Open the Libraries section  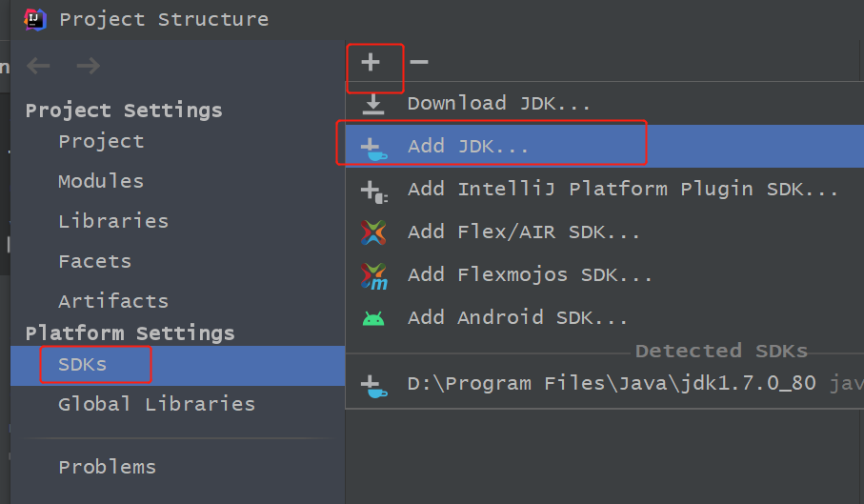(113, 222)
